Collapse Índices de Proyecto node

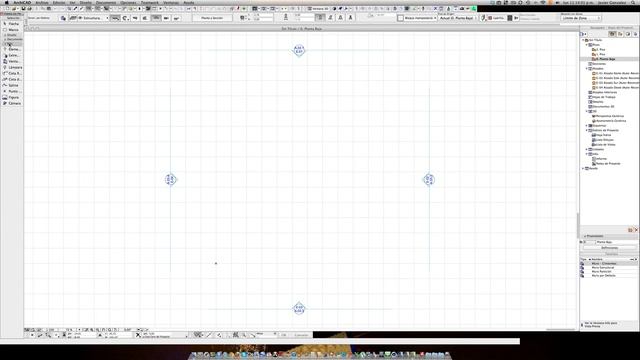click(x=587, y=130)
